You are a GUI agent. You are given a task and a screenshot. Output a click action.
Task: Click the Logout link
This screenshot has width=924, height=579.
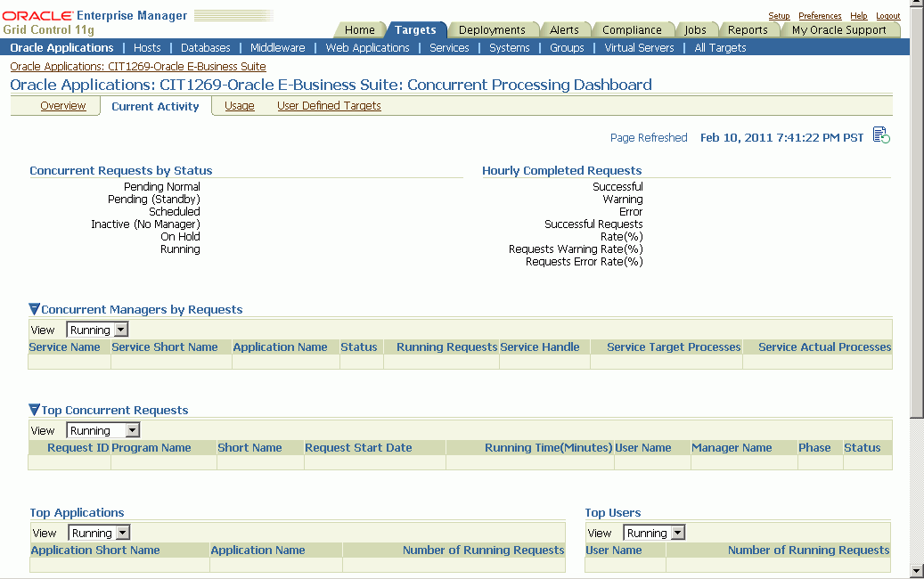click(x=888, y=16)
